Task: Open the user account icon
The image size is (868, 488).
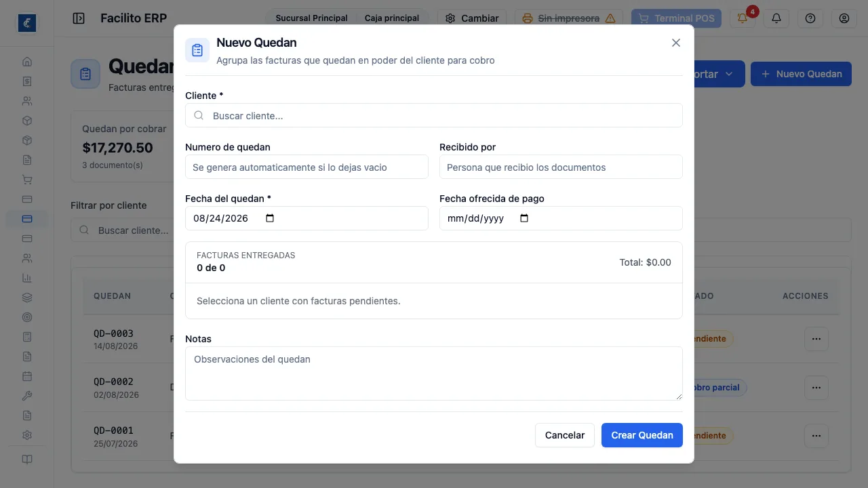Action: click(844, 18)
